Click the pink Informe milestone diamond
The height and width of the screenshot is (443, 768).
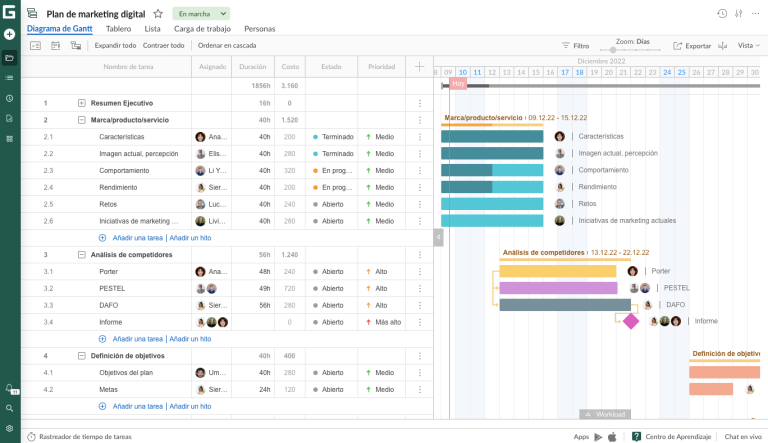(631, 321)
